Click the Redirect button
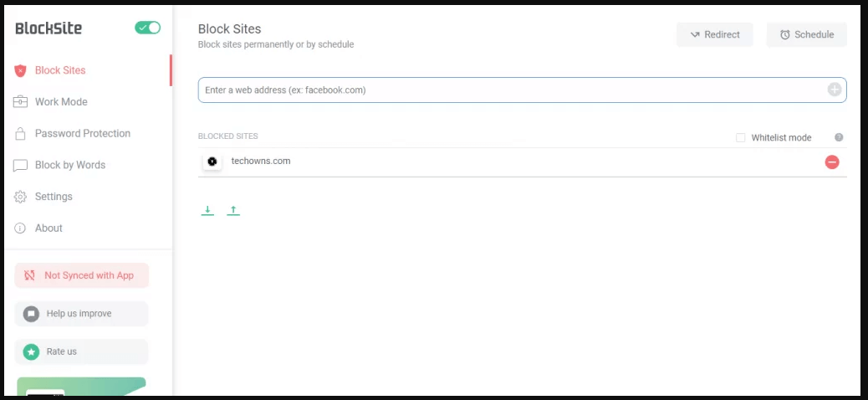Screen dimensions: 868x400 coord(715,34)
